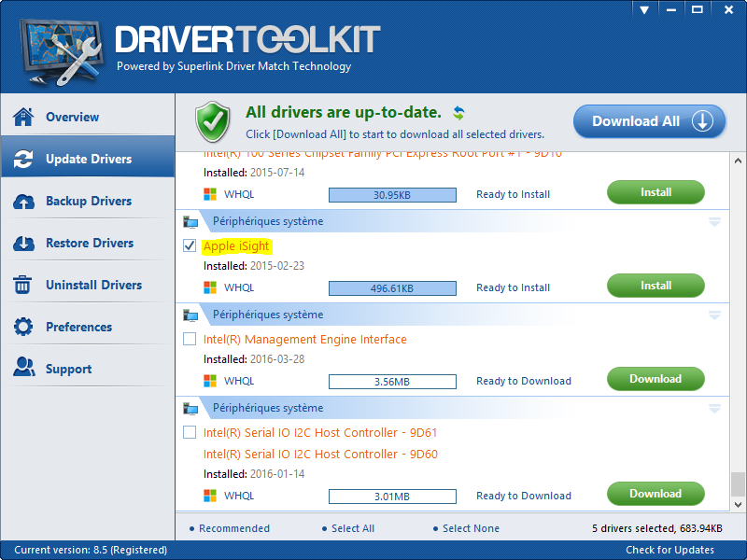Viewport: 747px width, 560px height.
Task: Install the Apple iSight driver
Action: (x=655, y=286)
